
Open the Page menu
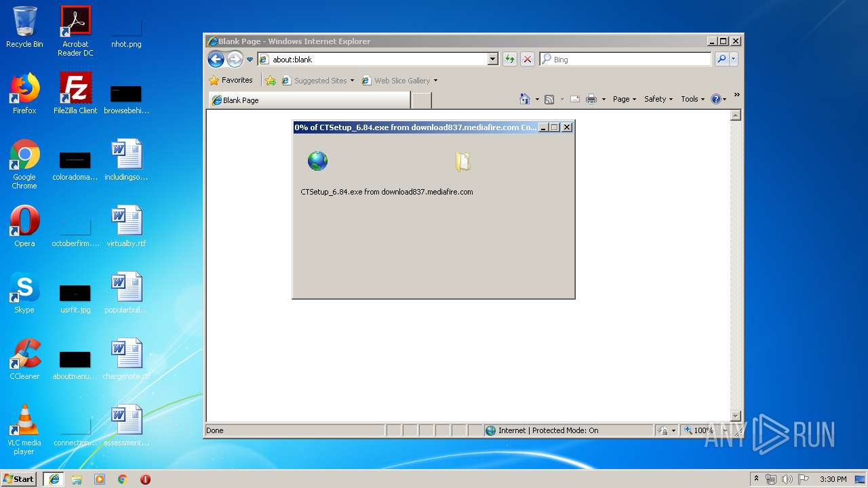(625, 99)
